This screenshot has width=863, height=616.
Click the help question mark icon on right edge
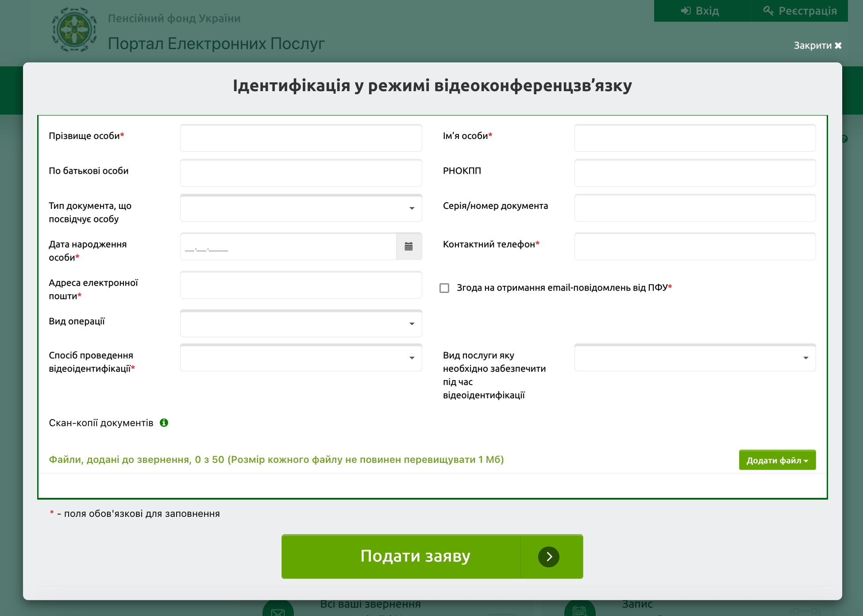pyautogui.click(x=844, y=139)
